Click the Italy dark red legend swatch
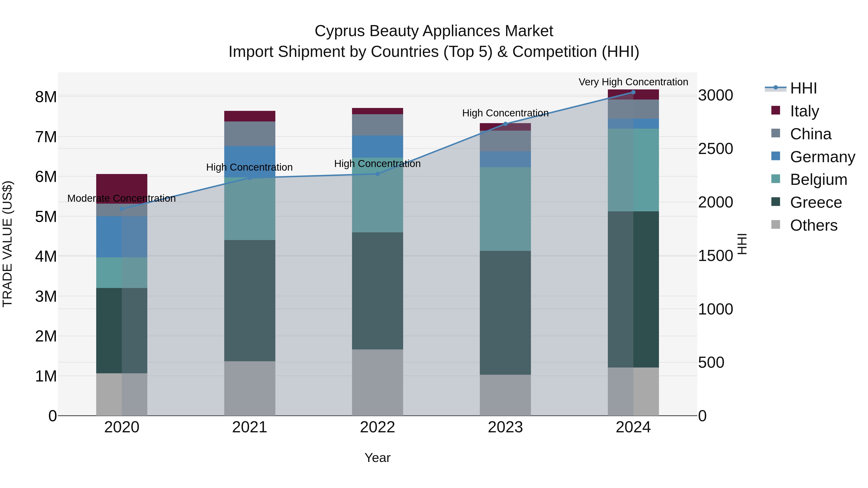868x488 pixels. point(775,110)
